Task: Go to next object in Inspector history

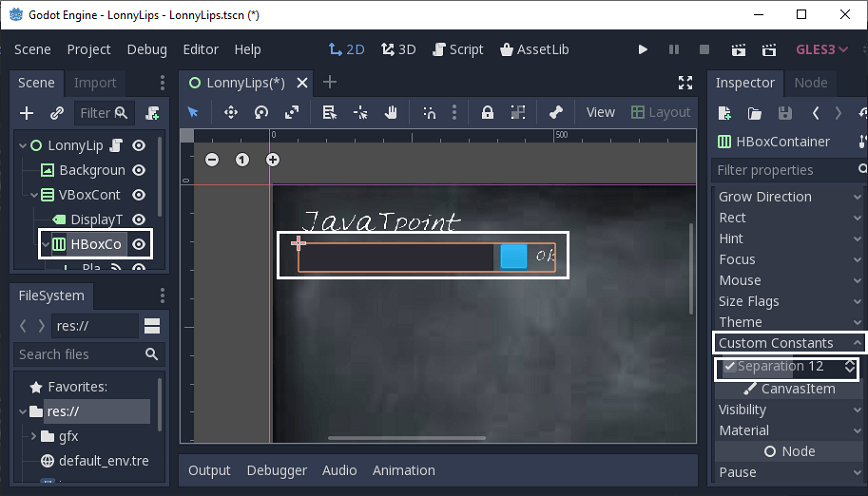Action: [x=838, y=113]
